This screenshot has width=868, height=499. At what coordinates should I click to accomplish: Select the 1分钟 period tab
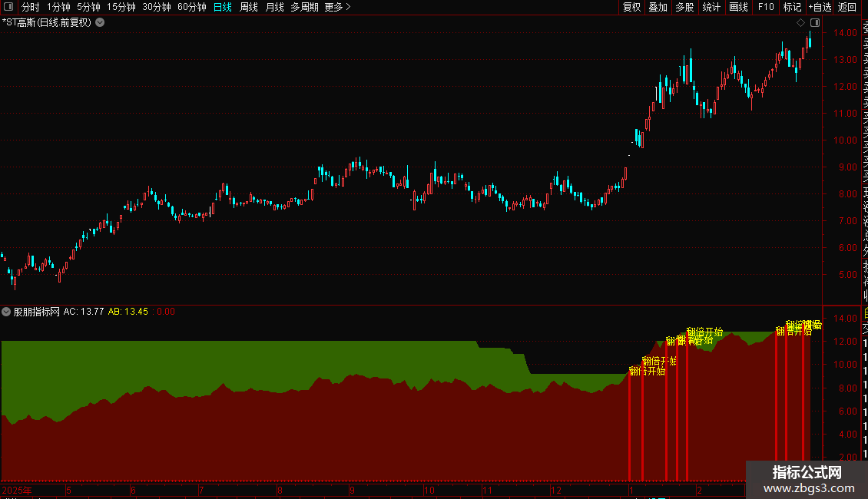[58, 7]
